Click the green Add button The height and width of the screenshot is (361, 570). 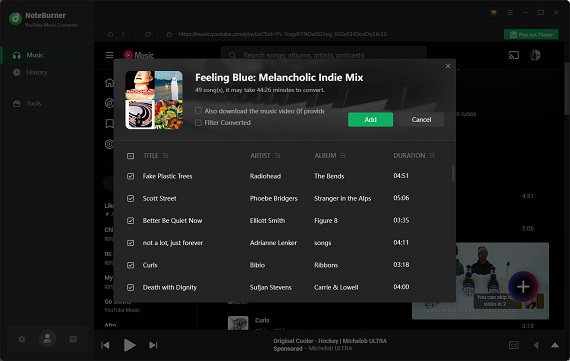tap(370, 120)
